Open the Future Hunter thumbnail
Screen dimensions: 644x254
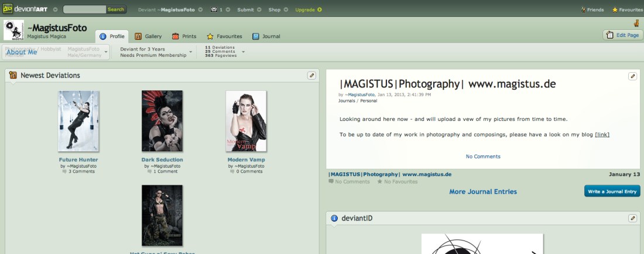click(x=78, y=121)
